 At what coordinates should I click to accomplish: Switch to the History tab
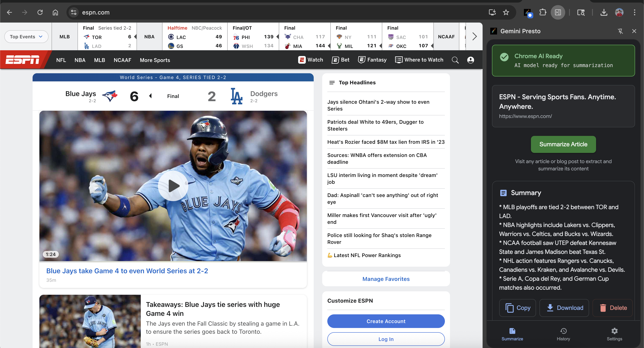563,334
